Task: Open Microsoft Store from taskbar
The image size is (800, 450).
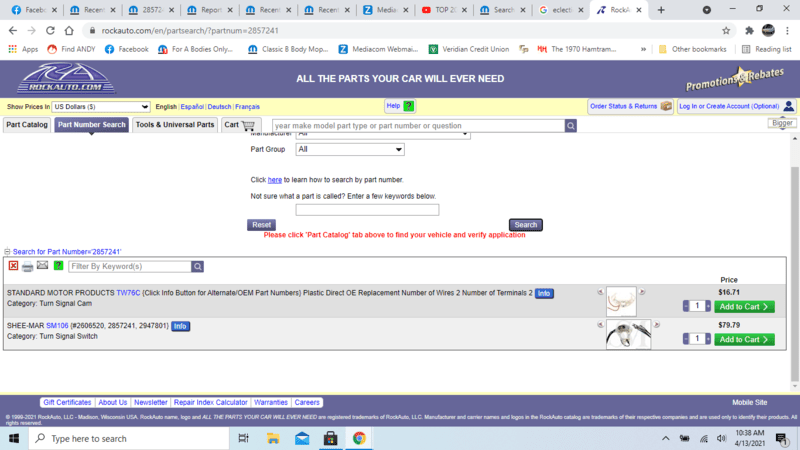Action: tap(331, 438)
